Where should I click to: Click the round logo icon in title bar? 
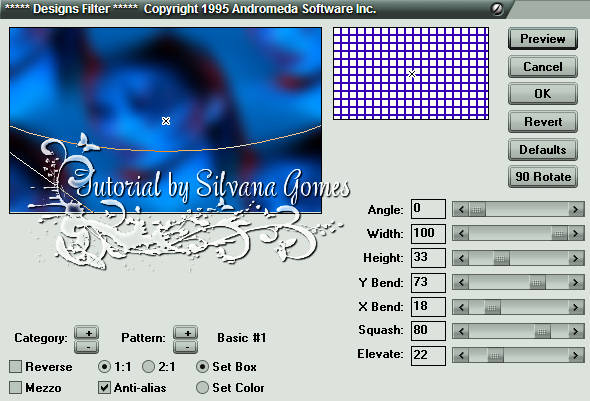pyautogui.click(x=497, y=9)
